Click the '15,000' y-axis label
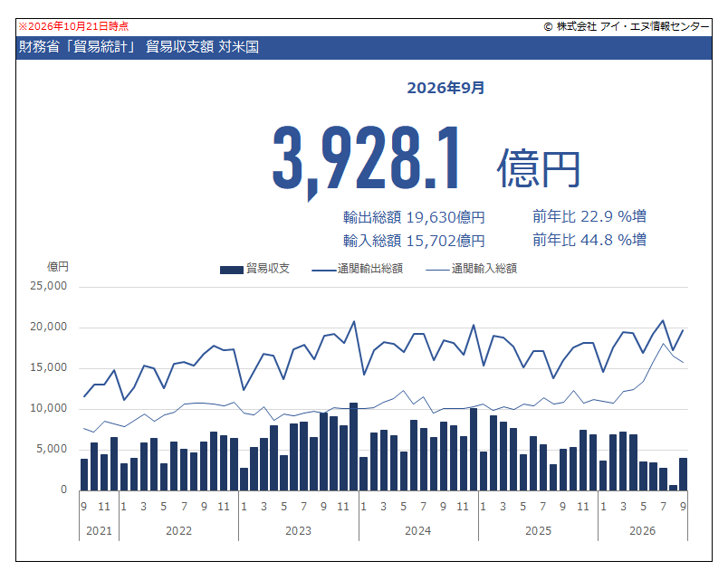728x580 pixels. click(x=49, y=367)
